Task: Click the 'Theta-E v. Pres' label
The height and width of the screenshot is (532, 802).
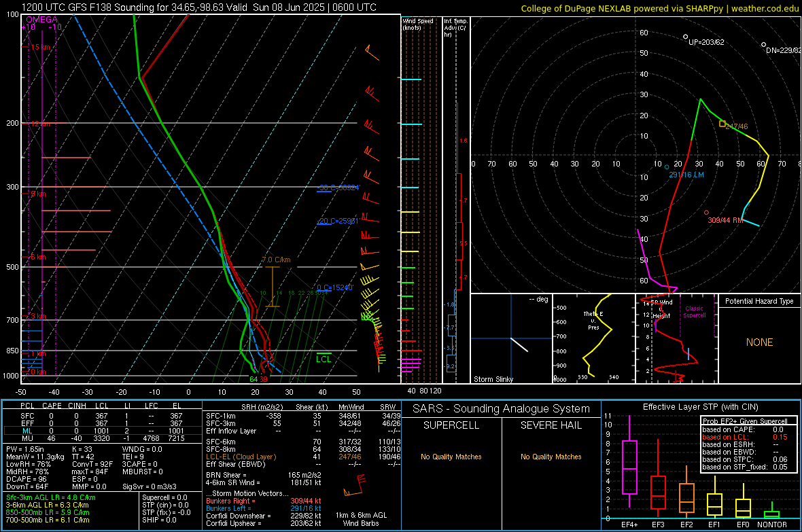Action: click(593, 321)
